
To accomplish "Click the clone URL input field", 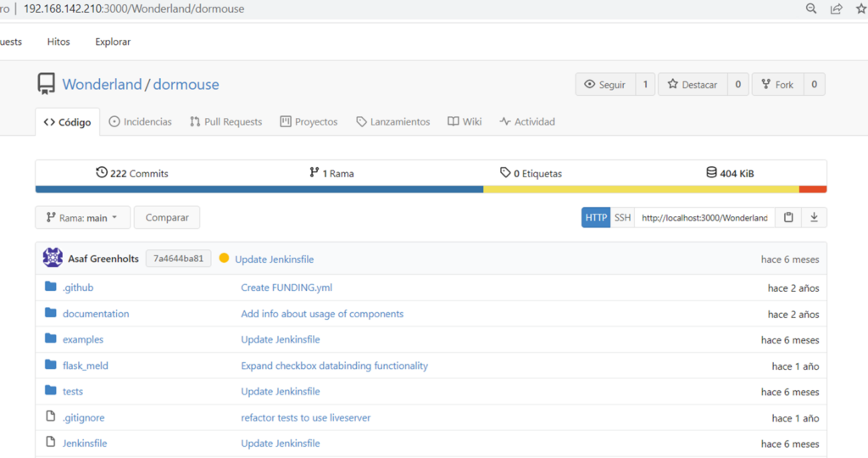I will 704,218.
